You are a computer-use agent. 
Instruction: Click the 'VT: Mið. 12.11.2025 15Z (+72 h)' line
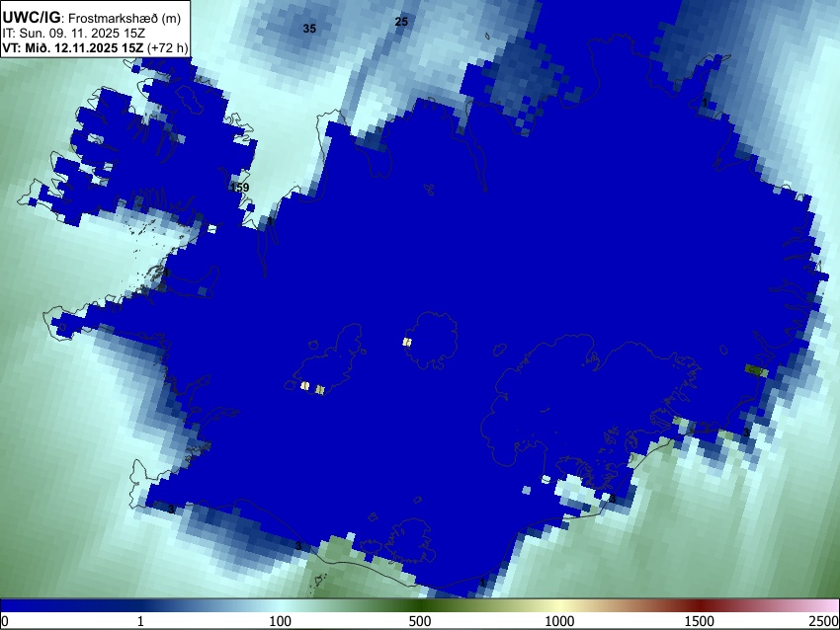point(95,47)
